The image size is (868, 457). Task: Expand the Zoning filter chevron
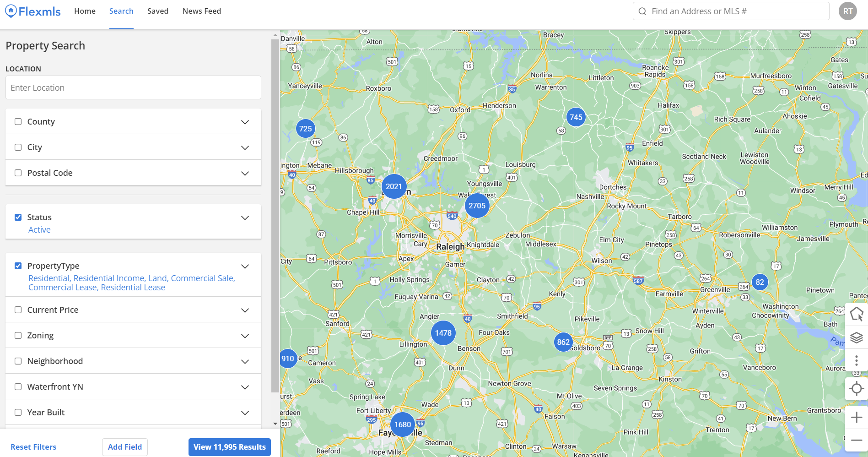245,336
